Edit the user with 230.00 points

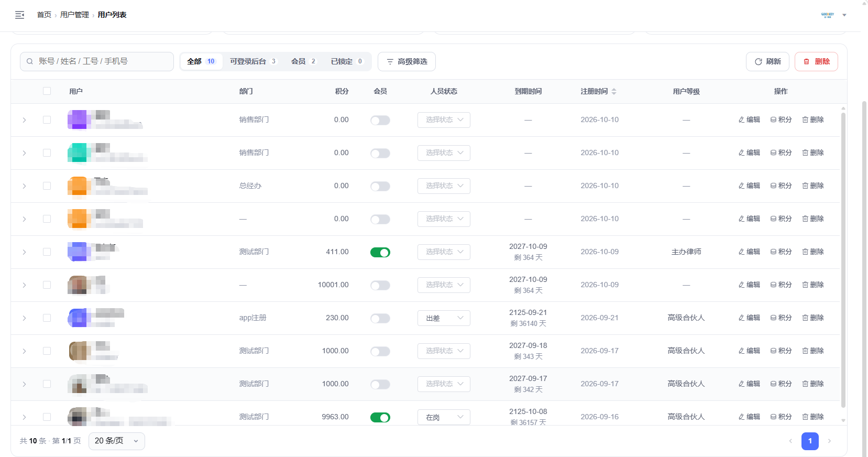click(749, 318)
